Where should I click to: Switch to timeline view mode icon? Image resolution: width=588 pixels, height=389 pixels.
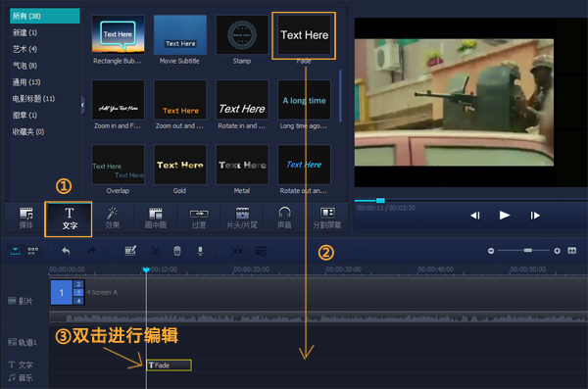16,251
